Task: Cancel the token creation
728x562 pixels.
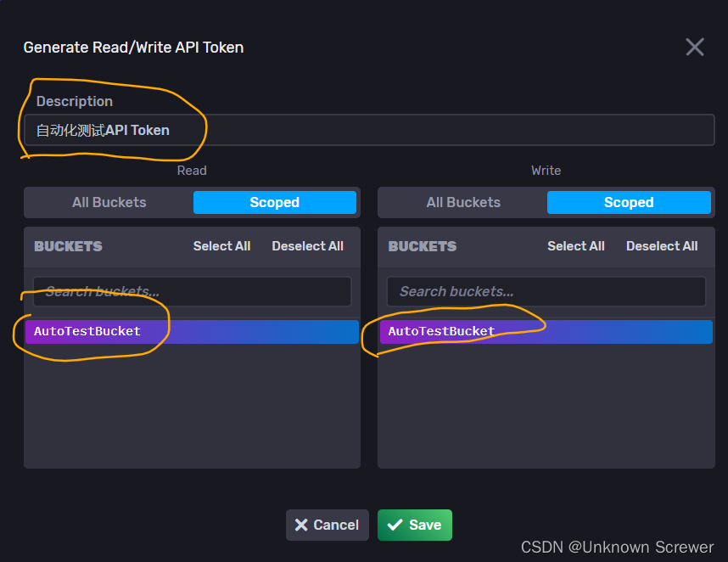Action: (328, 525)
